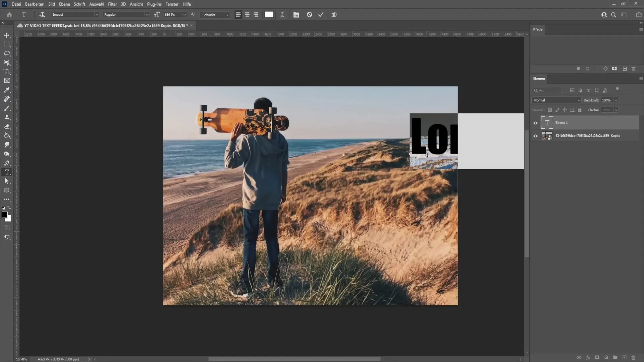The width and height of the screenshot is (644, 362).
Task: Select the Lasso tool
Action: (x=7, y=53)
